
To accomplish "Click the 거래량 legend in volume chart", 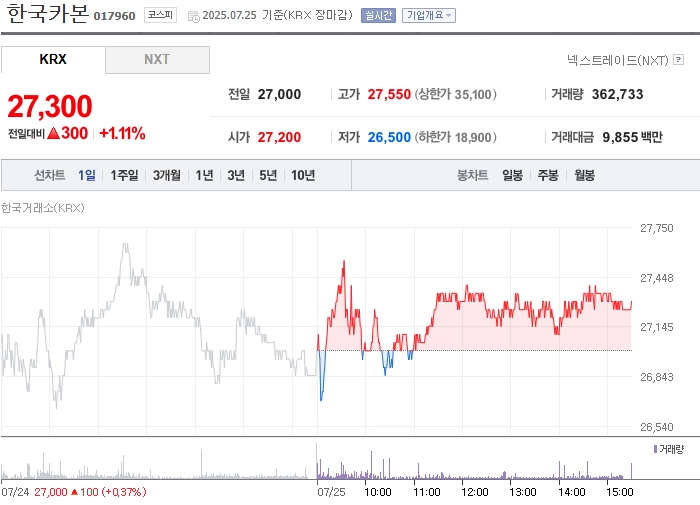I will point(668,449).
